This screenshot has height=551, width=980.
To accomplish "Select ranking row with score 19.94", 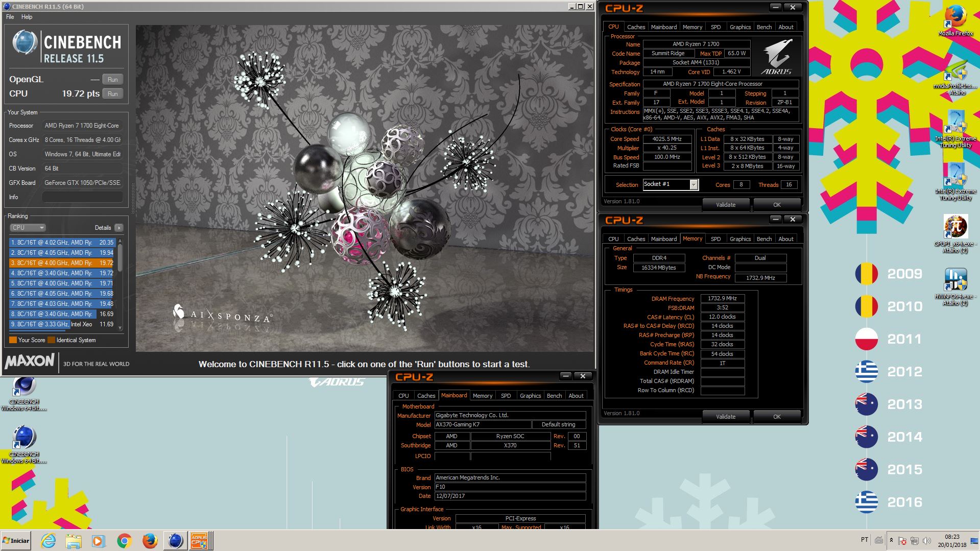I will point(61,253).
